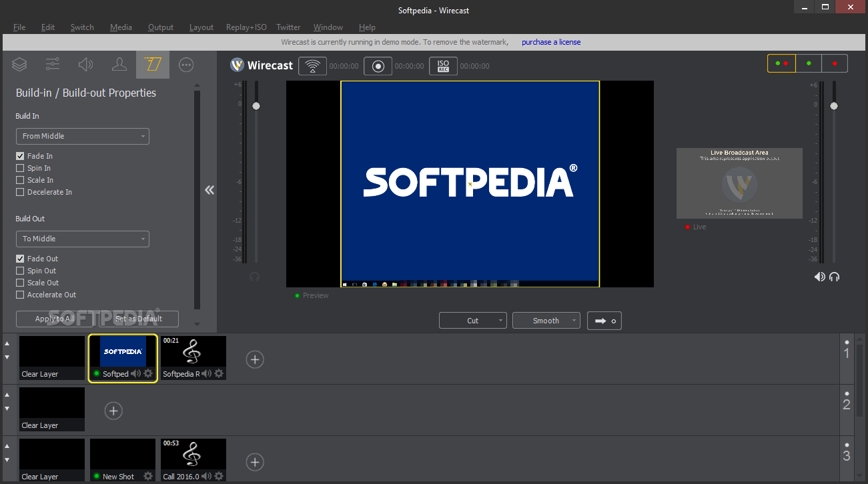Screen dimensions: 868x484
Task: Select the Clear Layer shot in layer 2
Action: click(52, 409)
